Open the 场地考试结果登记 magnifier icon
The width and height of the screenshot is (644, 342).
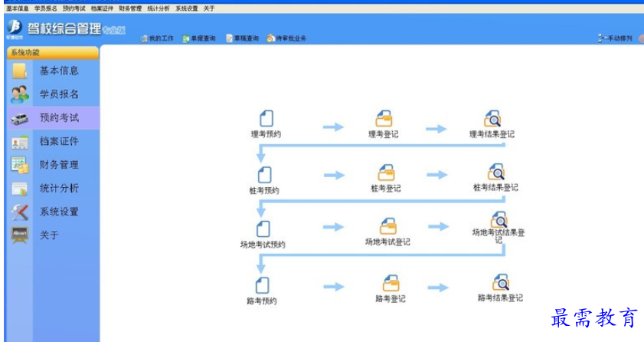[499, 220]
